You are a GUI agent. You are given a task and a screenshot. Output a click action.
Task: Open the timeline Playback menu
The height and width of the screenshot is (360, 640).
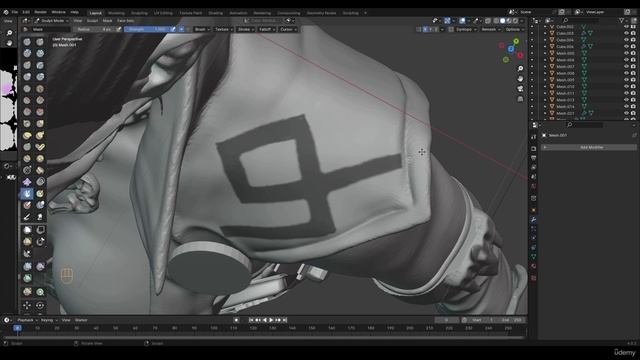(x=27, y=320)
